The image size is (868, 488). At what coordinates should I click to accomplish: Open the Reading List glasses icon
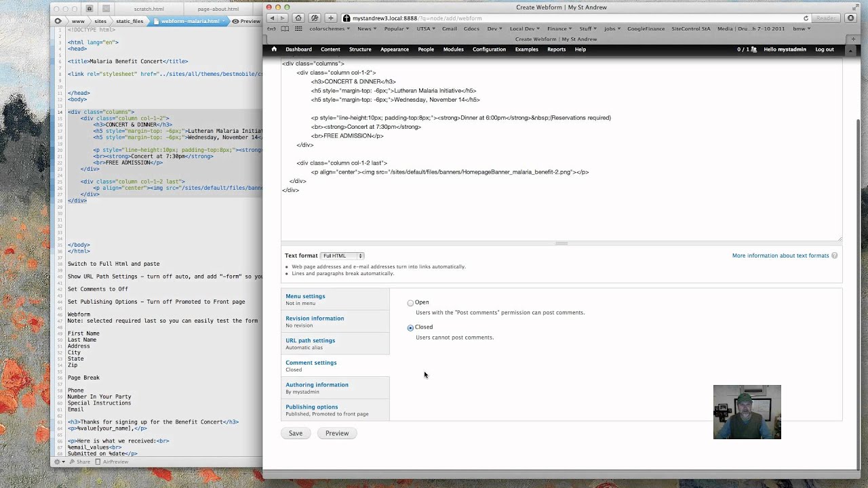click(x=271, y=29)
